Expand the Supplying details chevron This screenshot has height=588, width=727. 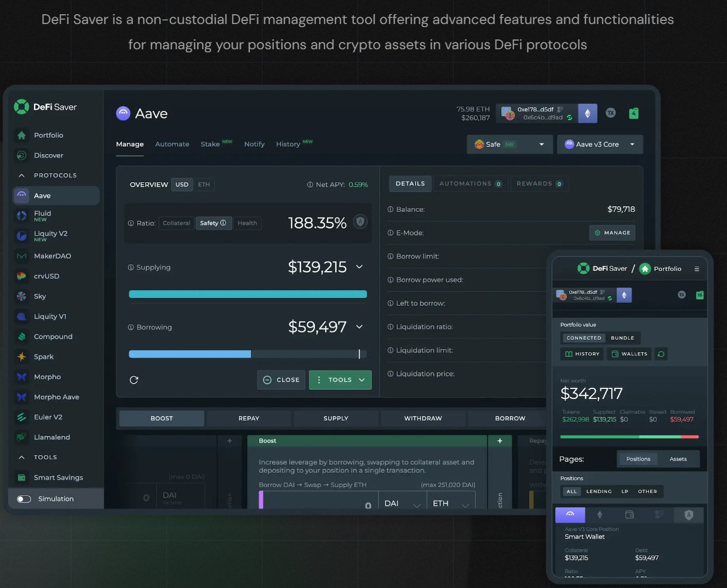pos(359,267)
